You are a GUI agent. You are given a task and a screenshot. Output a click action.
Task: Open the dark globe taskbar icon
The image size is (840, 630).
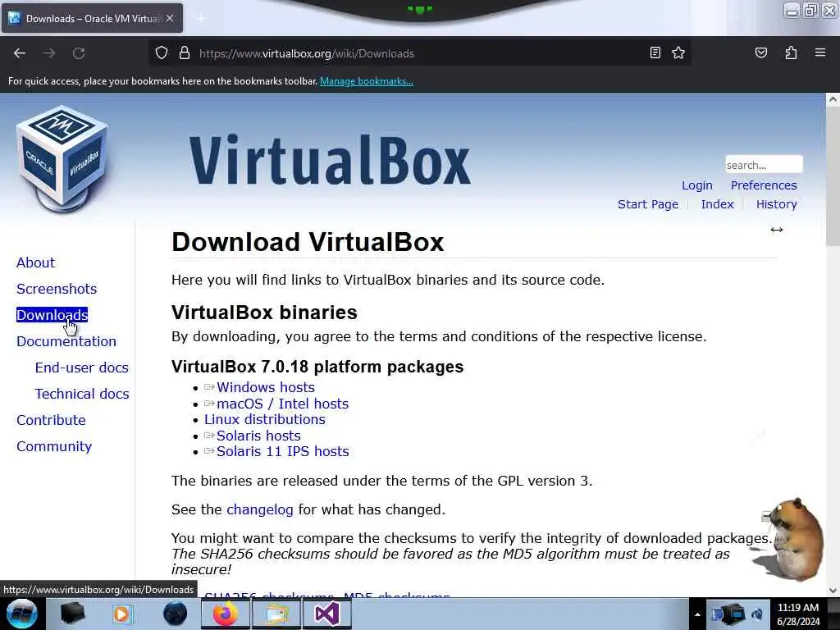[x=175, y=614]
